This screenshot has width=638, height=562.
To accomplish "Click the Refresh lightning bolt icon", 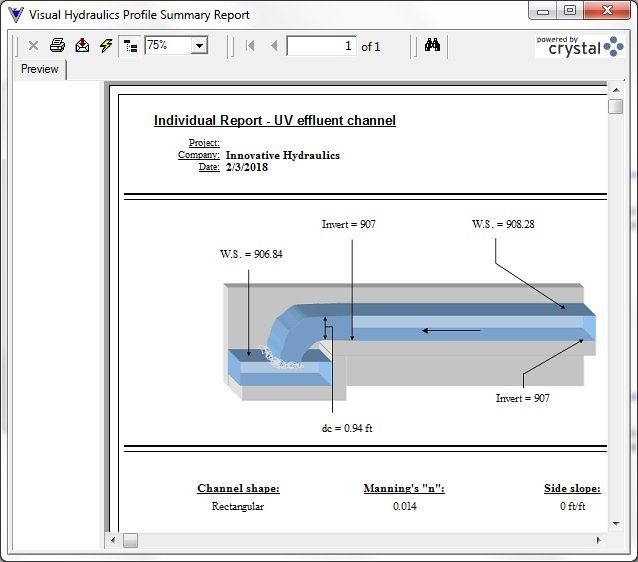I will click(105, 46).
